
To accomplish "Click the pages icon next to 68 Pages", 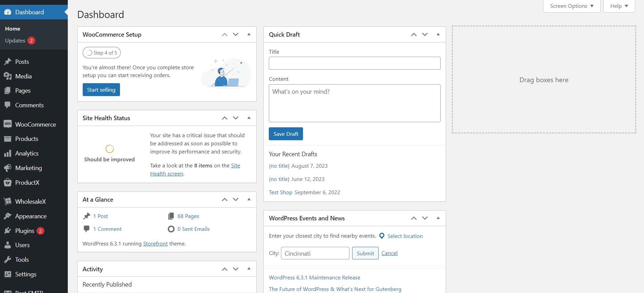I will tap(171, 216).
